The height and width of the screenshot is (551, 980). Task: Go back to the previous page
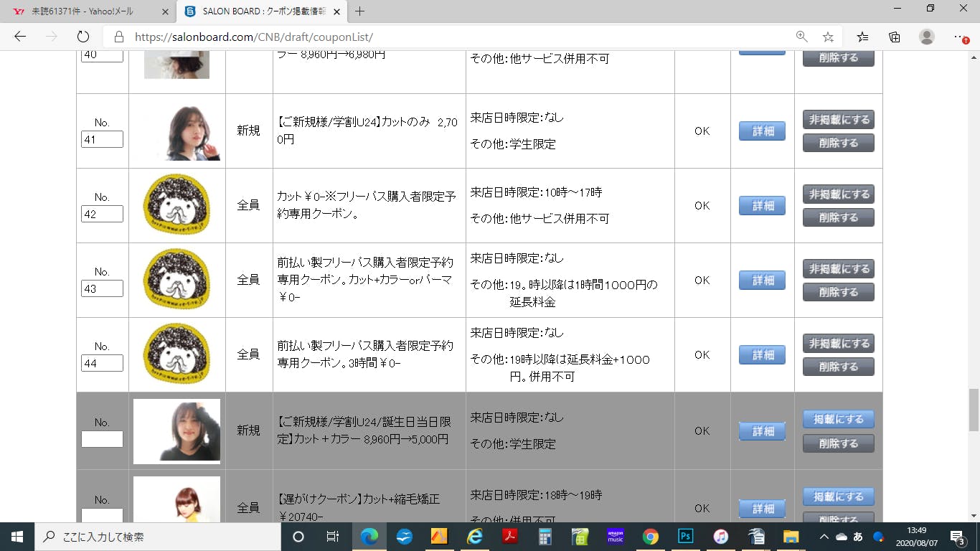[x=20, y=37]
